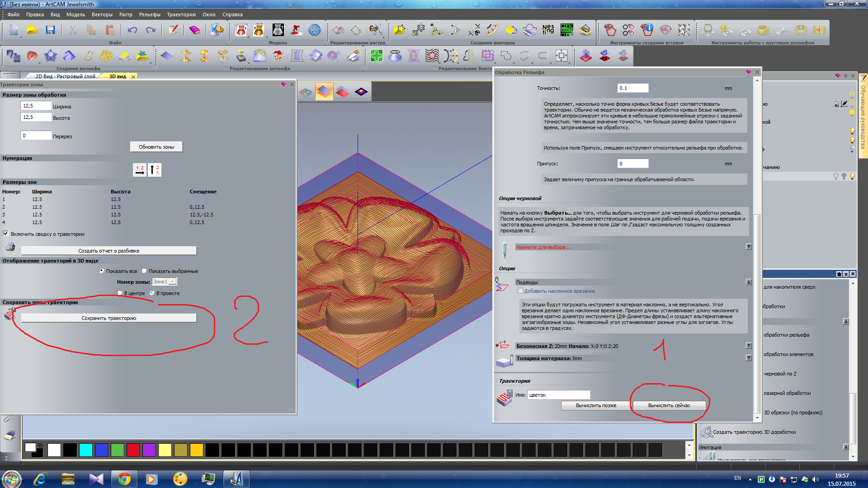868x488 pixels.
Task: Select the show selected toolpaths radio button
Action: pyautogui.click(x=144, y=271)
